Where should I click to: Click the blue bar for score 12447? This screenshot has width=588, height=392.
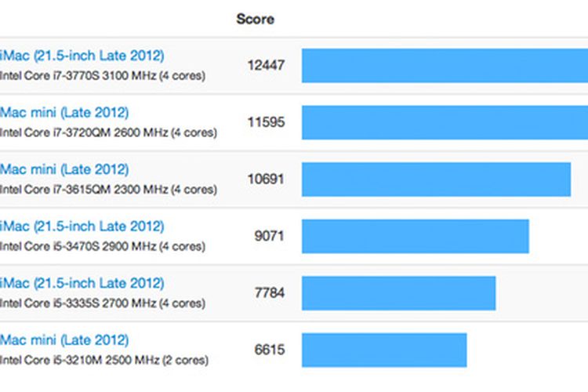coord(445,66)
